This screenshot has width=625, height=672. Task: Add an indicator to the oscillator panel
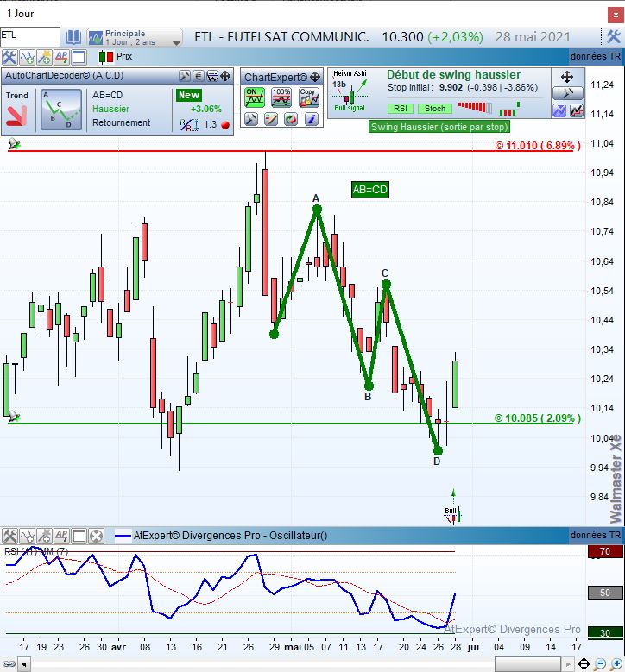click(27, 536)
